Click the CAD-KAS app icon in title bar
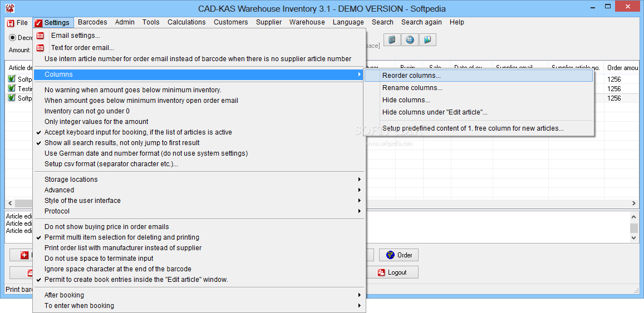Screen dimensions: 644x313 tap(10, 8)
